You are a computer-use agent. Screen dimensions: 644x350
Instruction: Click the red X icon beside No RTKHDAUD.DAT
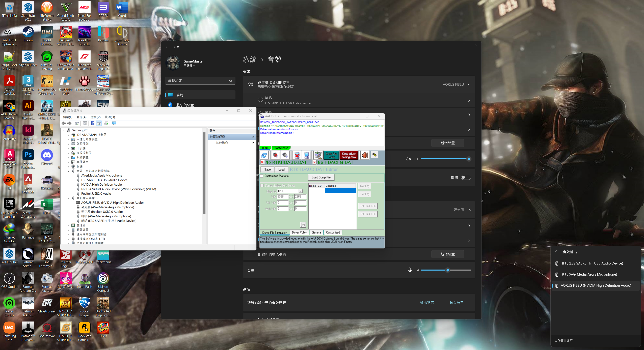click(262, 162)
